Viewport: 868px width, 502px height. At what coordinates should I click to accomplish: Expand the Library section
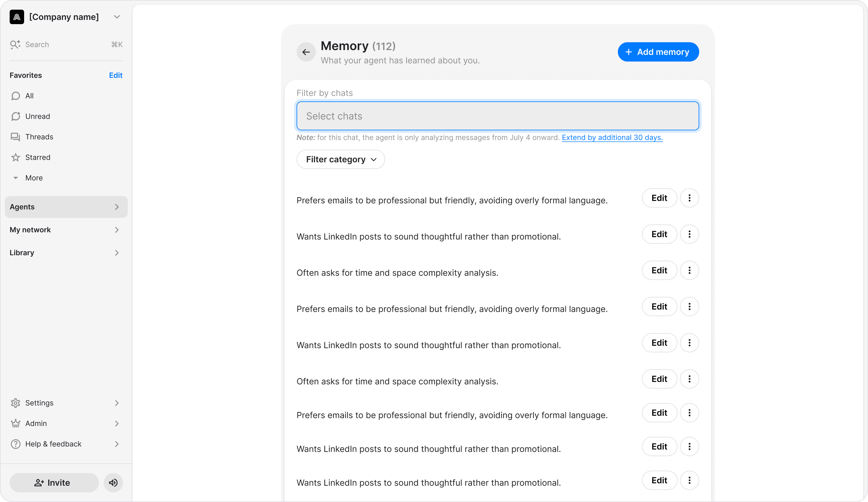click(x=66, y=253)
